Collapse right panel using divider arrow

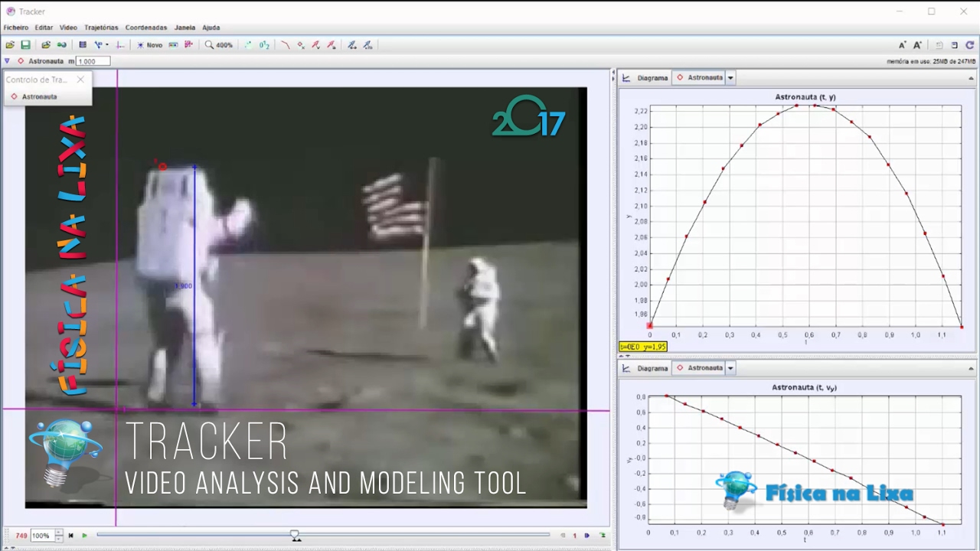click(613, 79)
